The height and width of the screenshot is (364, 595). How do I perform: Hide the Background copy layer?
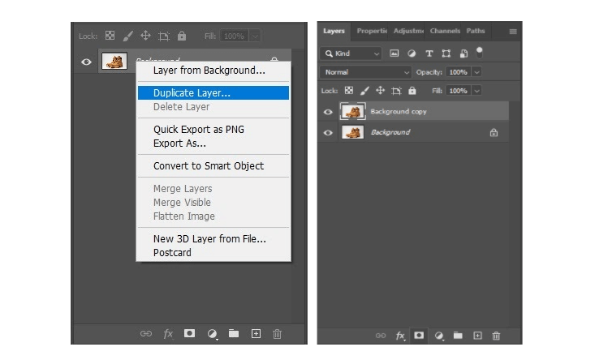pyautogui.click(x=328, y=112)
